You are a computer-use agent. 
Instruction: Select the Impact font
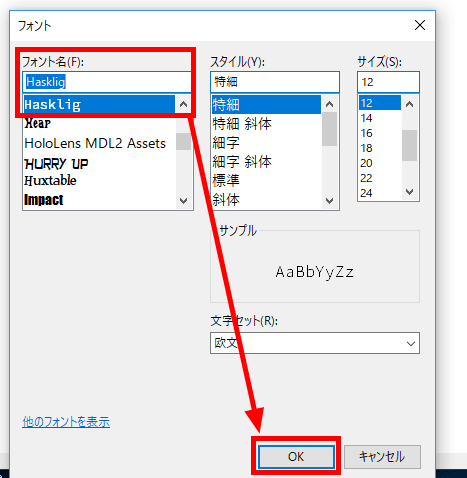[44, 200]
